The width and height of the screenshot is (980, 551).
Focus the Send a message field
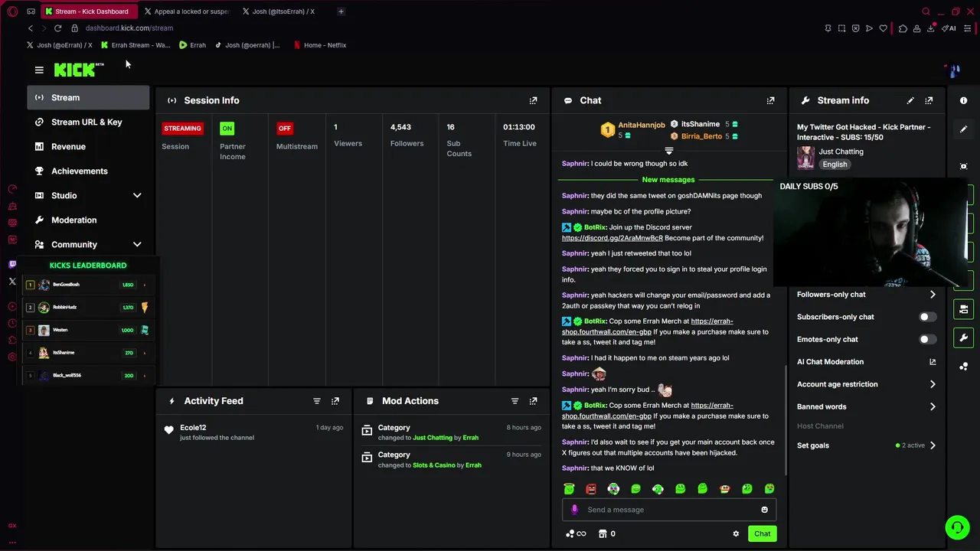(669, 510)
